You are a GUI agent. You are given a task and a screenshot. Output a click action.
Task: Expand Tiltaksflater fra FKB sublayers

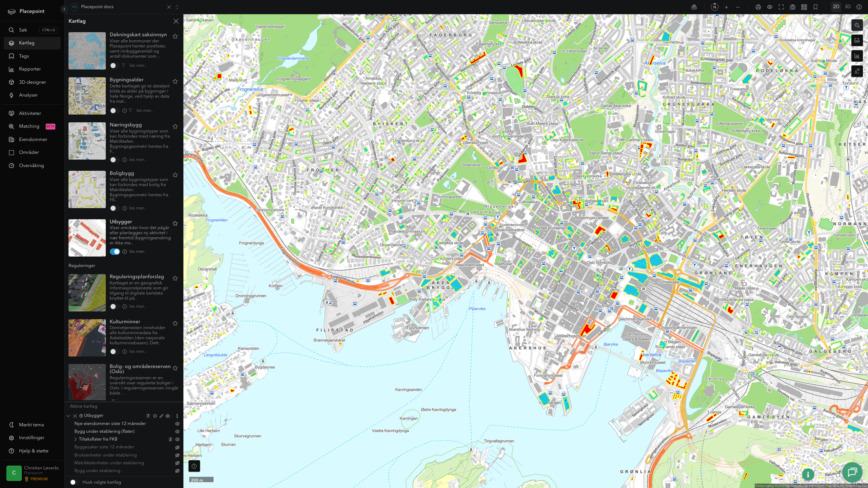(75, 439)
